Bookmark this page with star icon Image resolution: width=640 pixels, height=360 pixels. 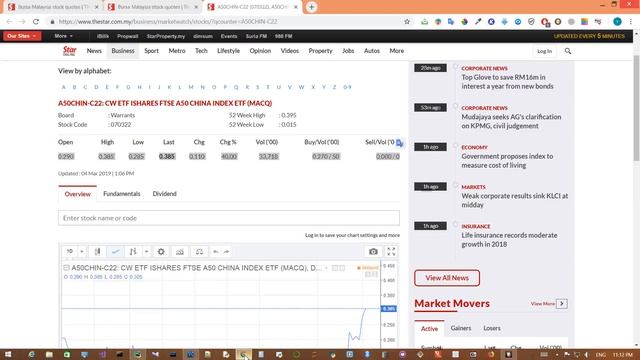pyautogui.click(x=407, y=22)
